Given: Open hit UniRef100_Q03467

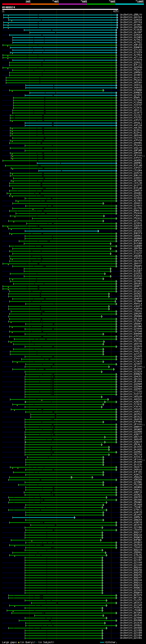Looking at the screenshot, I should pos(131,25).
